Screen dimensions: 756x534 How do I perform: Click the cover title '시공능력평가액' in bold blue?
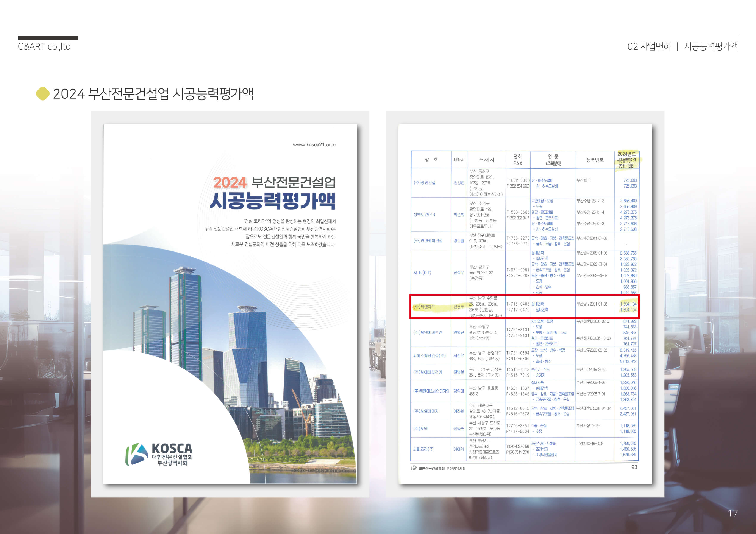pyautogui.click(x=273, y=201)
